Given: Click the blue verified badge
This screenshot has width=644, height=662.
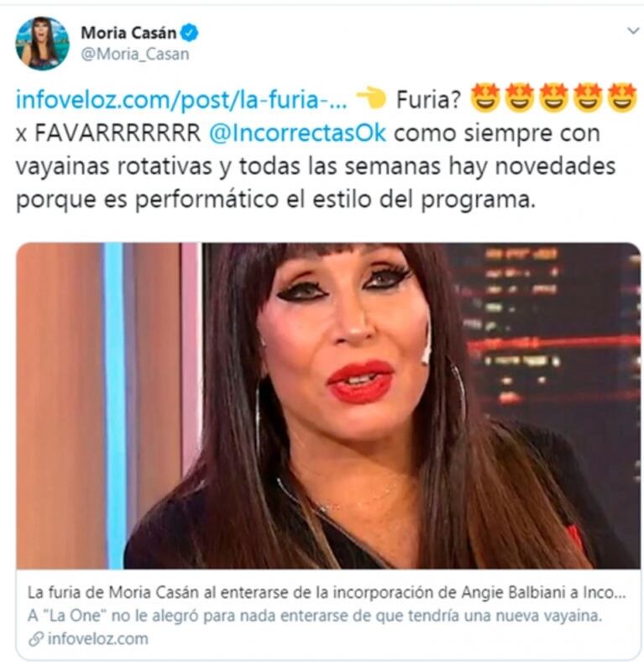Looking at the screenshot, I should coord(190,33).
